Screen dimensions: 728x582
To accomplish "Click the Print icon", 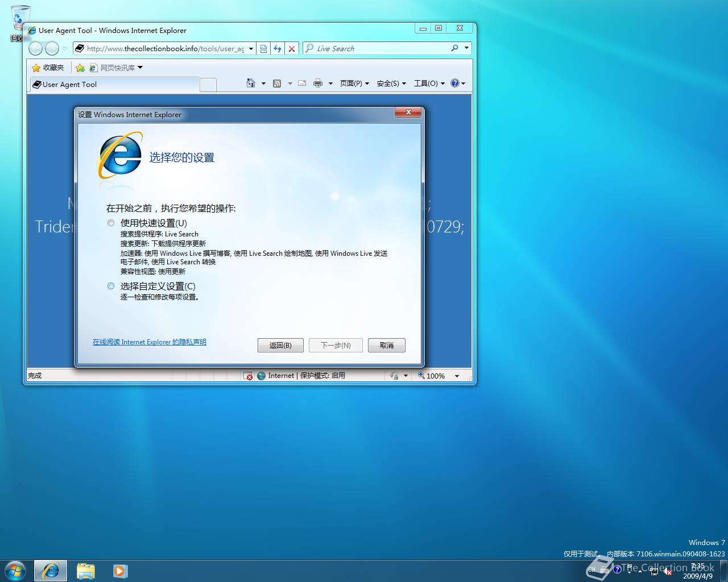I will [x=318, y=84].
